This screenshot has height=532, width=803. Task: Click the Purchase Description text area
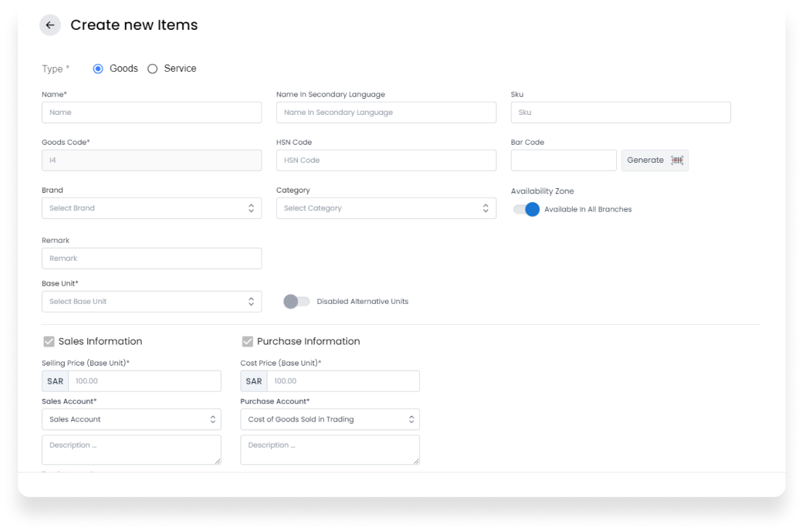pyautogui.click(x=330, y=450)
